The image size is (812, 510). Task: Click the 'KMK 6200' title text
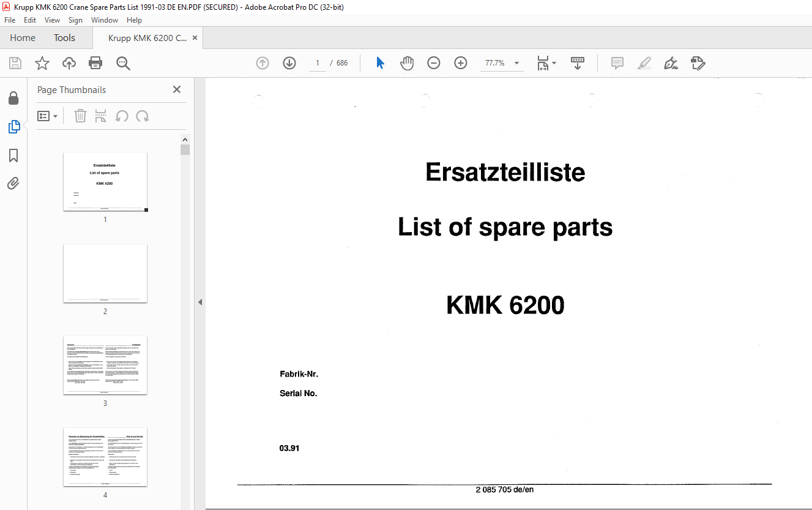click(x=505, y=305)
